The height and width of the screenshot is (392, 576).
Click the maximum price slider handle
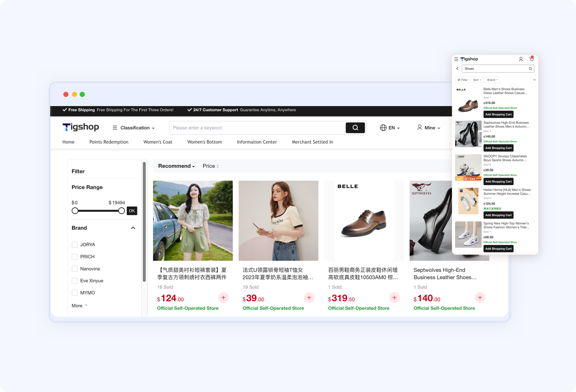click(122, 211)
